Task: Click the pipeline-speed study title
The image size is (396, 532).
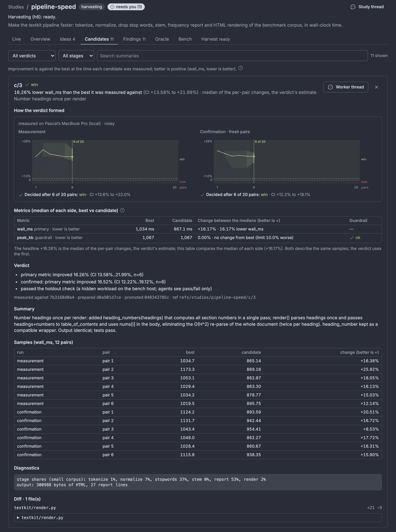Action: (x=53, y=7)
